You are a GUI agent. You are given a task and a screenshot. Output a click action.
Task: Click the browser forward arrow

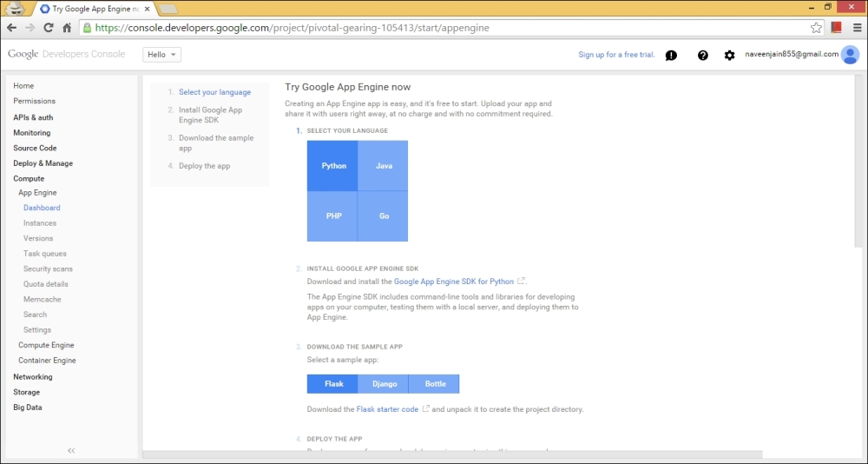click(30, 28)
